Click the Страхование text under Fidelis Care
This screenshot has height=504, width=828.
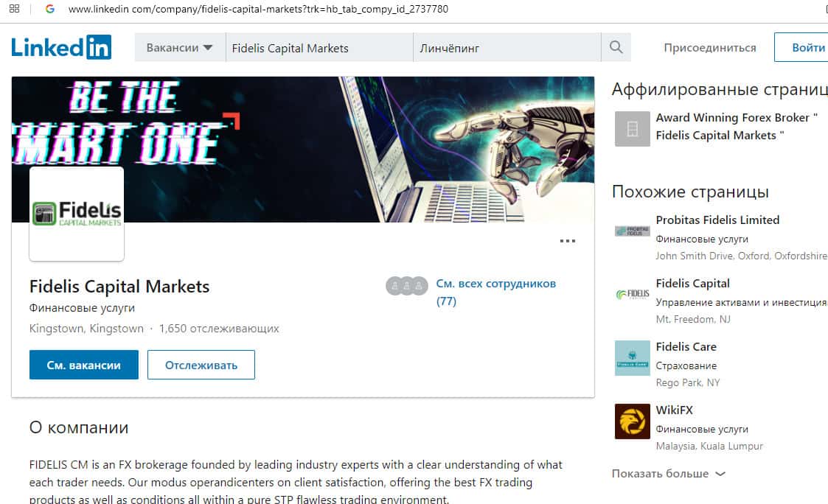click(686, 365)
